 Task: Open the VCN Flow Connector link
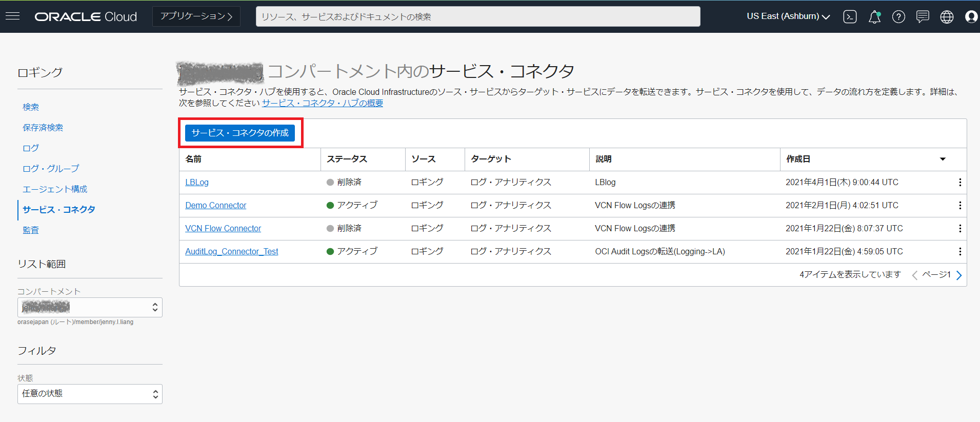(x=223, y=229)
